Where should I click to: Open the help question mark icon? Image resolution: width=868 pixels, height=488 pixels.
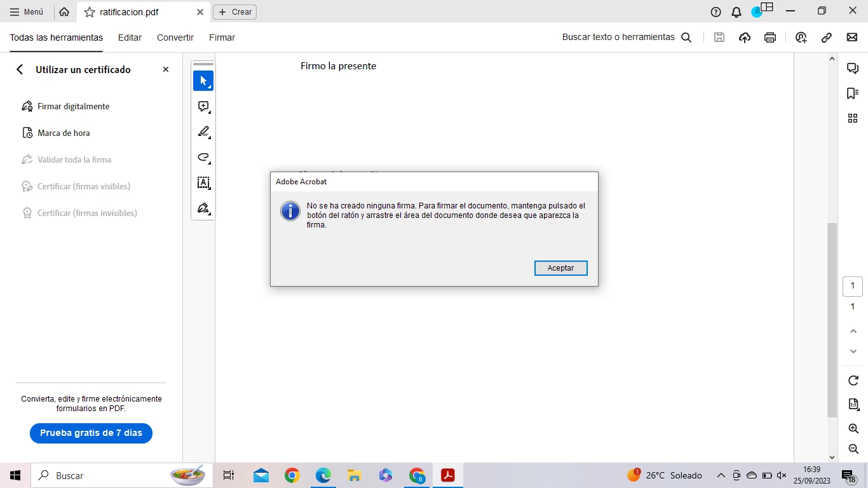pyautogui.click(x=716, y=12)
